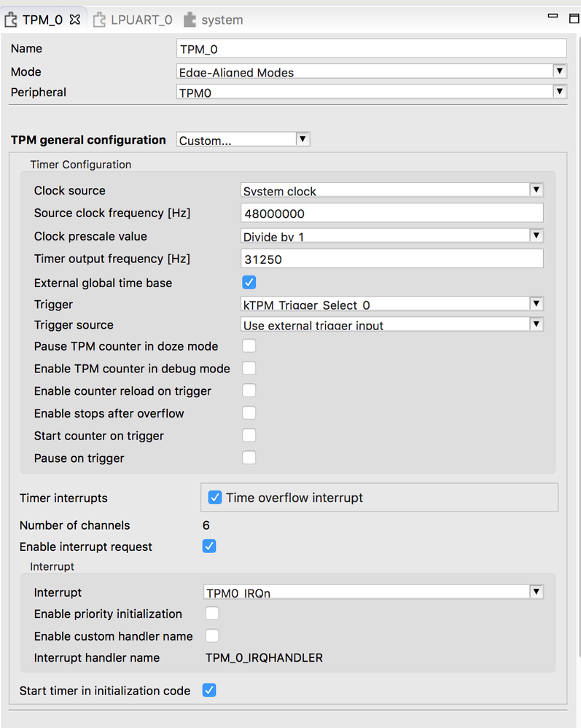Click the Timer output frequency field
This screenshot has width=581, height=728.
coord(391,259)
